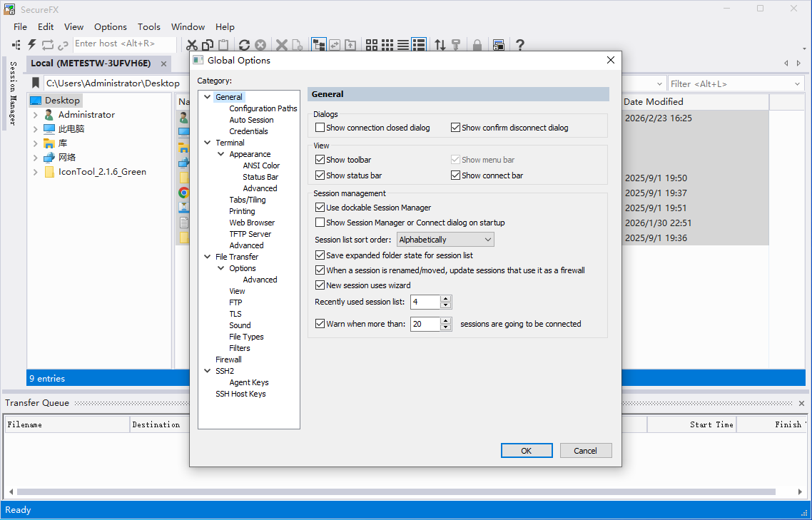Switch to large icons view

point(372,45)
